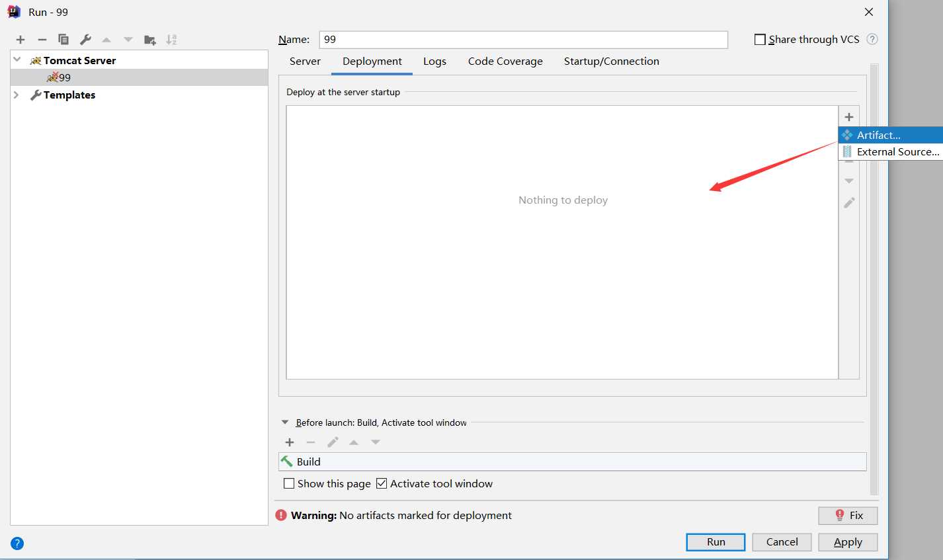Add a new run configuration
Image resolution: width=943 pixels, height=560 pixels.
point(20,40)
